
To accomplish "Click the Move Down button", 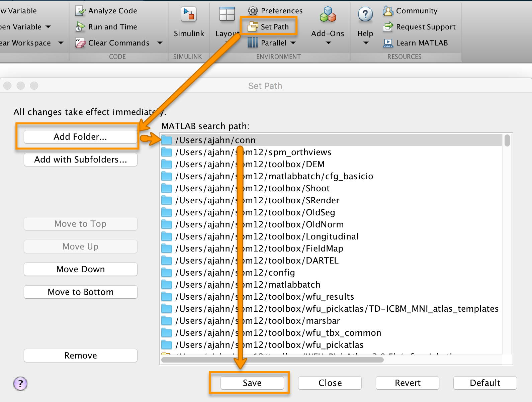I will pyautogui.click(x=81, y=269).
